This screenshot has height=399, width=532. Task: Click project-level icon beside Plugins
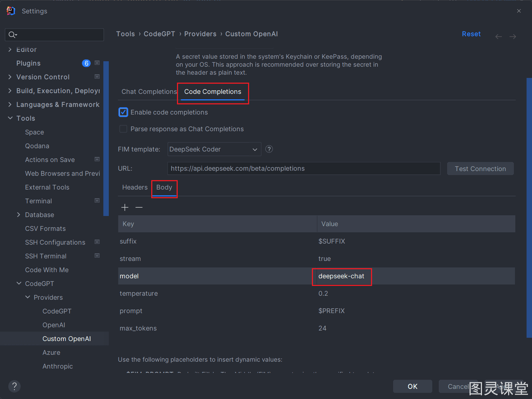tap(97, 63)
